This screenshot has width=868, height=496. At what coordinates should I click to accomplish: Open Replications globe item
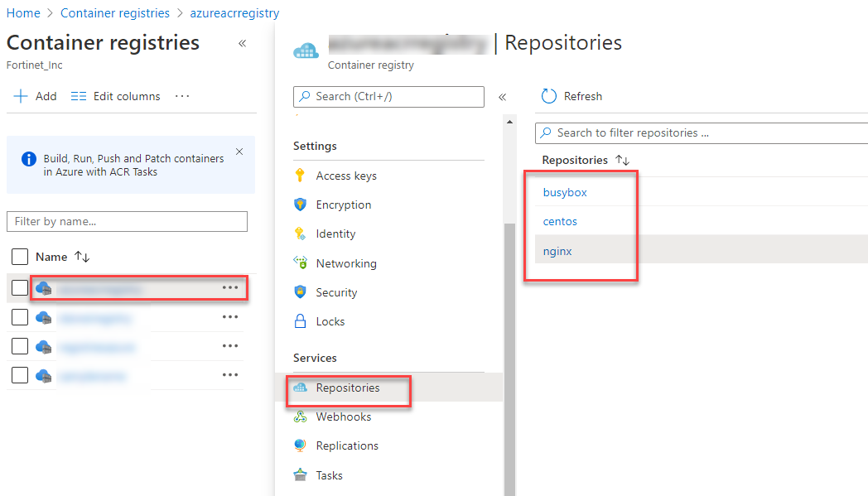[346, 445]
